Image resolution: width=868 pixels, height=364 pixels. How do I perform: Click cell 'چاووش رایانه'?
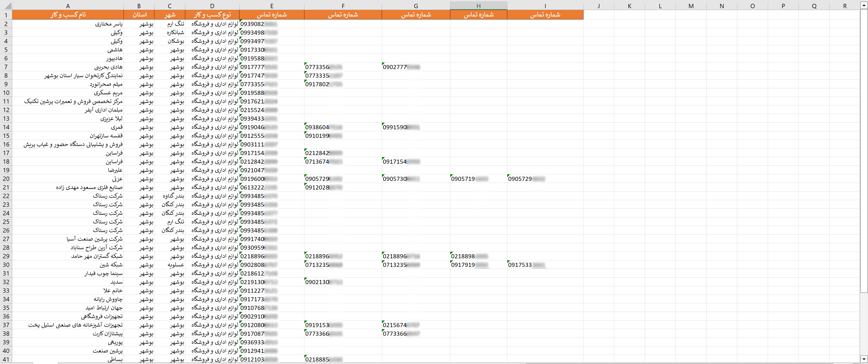point(68,299)
